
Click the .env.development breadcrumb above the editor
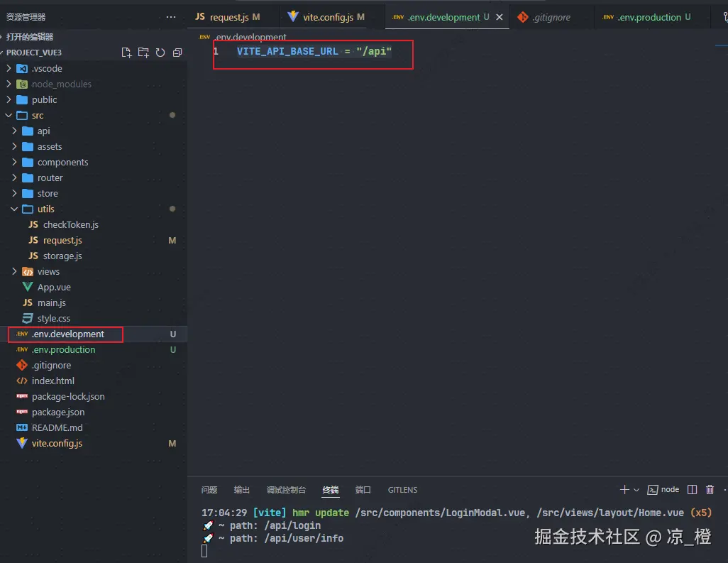(x=250, y=37)
